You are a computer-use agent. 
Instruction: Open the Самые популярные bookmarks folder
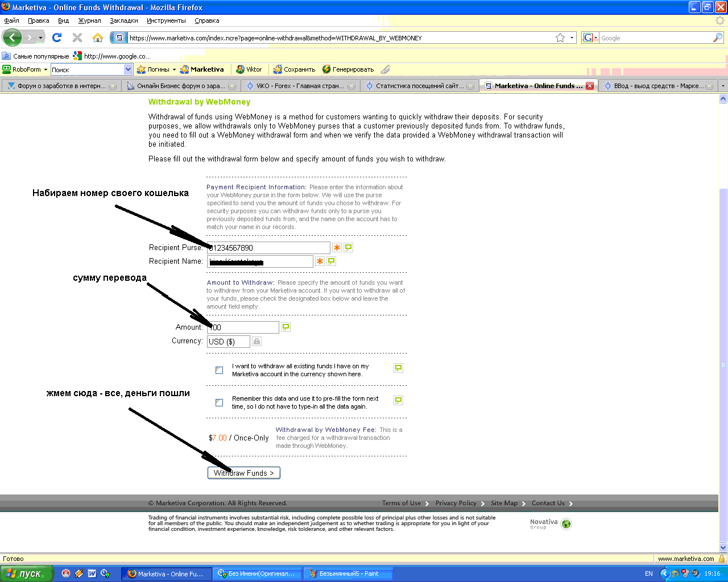(35, 56)
